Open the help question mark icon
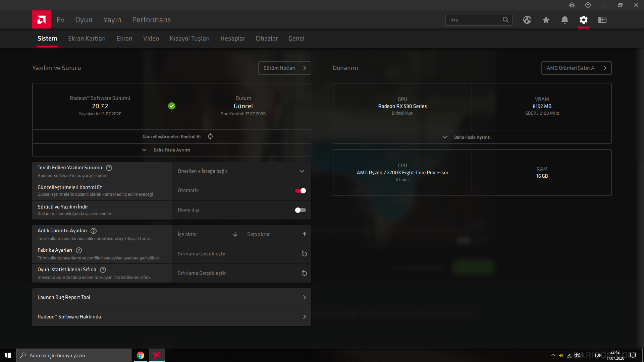The image size is (644, 362). pyautogui.click(x=588, y=5)
